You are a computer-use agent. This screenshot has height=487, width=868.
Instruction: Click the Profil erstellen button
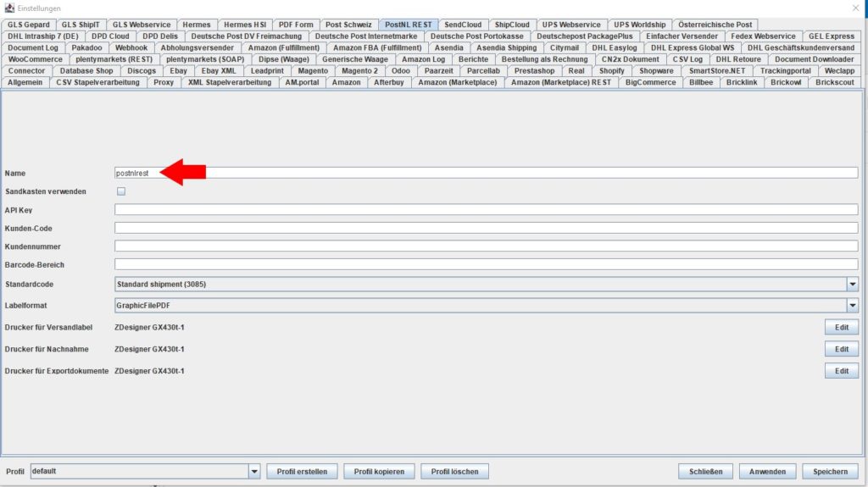302,472
